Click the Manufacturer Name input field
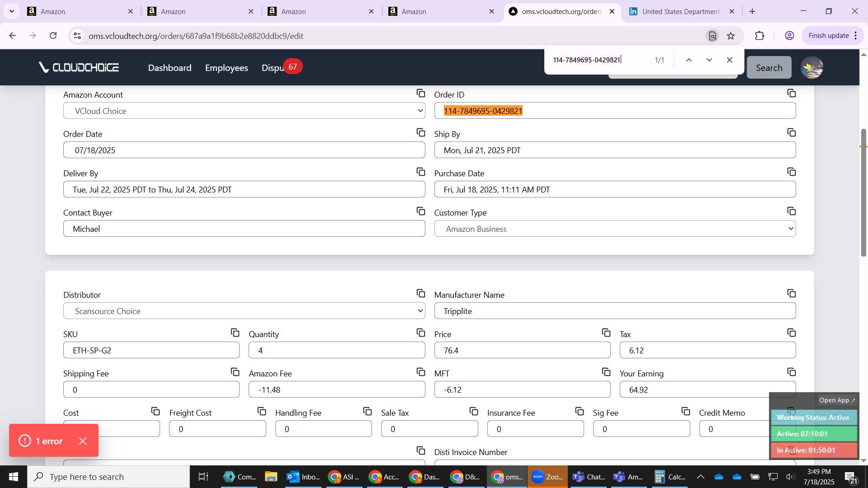Viewport: 868px width, 488px height. click(615, 311)
